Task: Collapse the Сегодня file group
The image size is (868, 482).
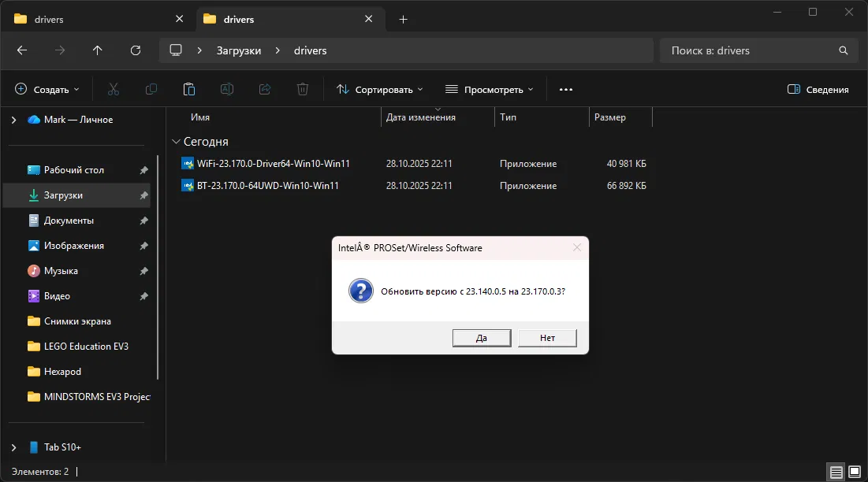Action: point(176,142)
